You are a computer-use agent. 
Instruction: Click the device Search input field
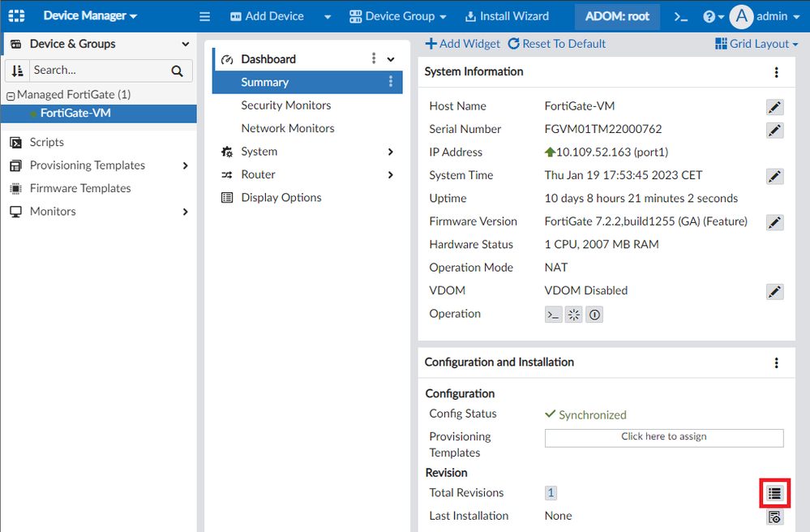point(97,71)
